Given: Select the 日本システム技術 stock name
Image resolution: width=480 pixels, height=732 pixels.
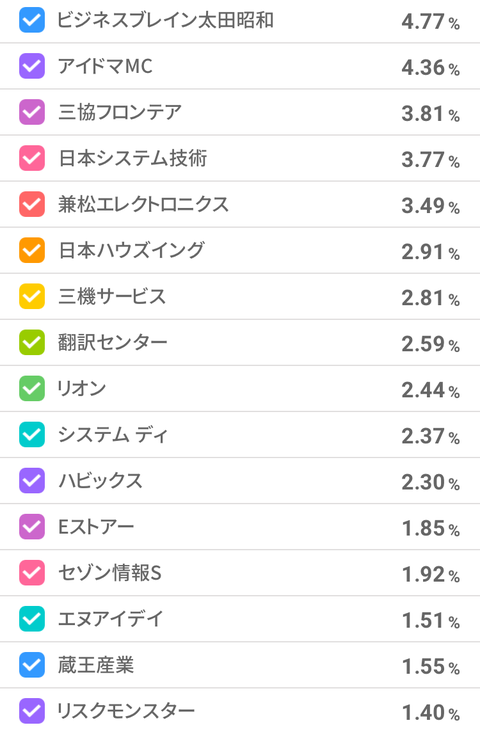Looking at the screenshot, I should click(133, 158).
